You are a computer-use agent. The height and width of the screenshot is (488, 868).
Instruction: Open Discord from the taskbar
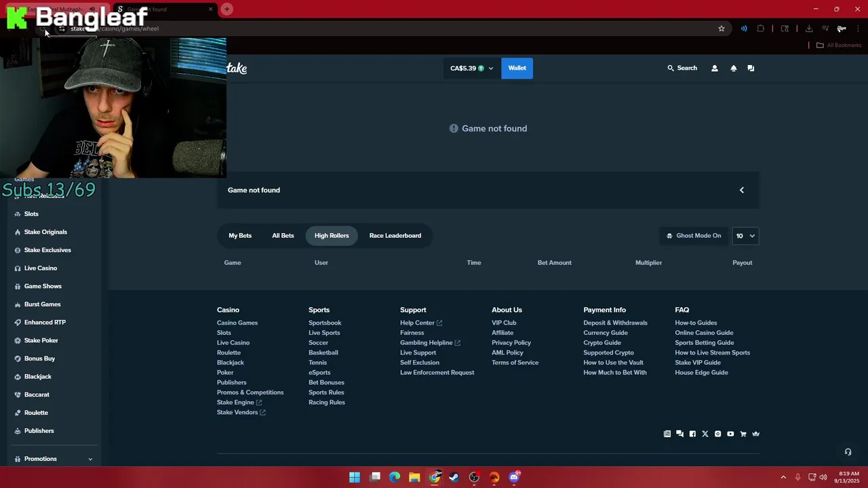point(514,477)
